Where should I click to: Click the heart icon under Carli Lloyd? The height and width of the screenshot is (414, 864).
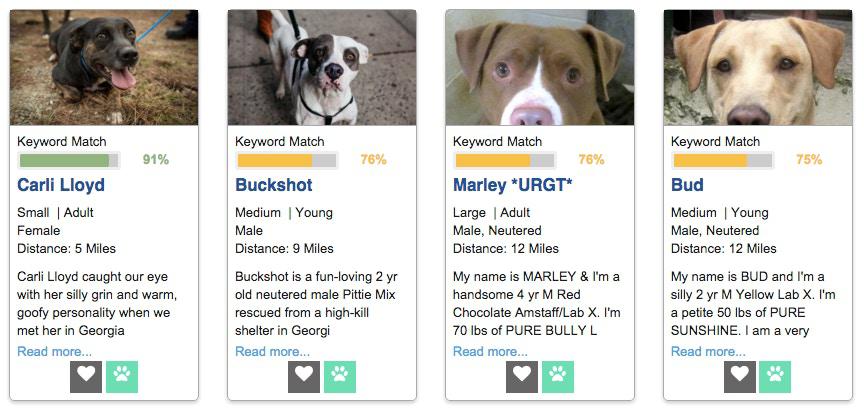86,376
